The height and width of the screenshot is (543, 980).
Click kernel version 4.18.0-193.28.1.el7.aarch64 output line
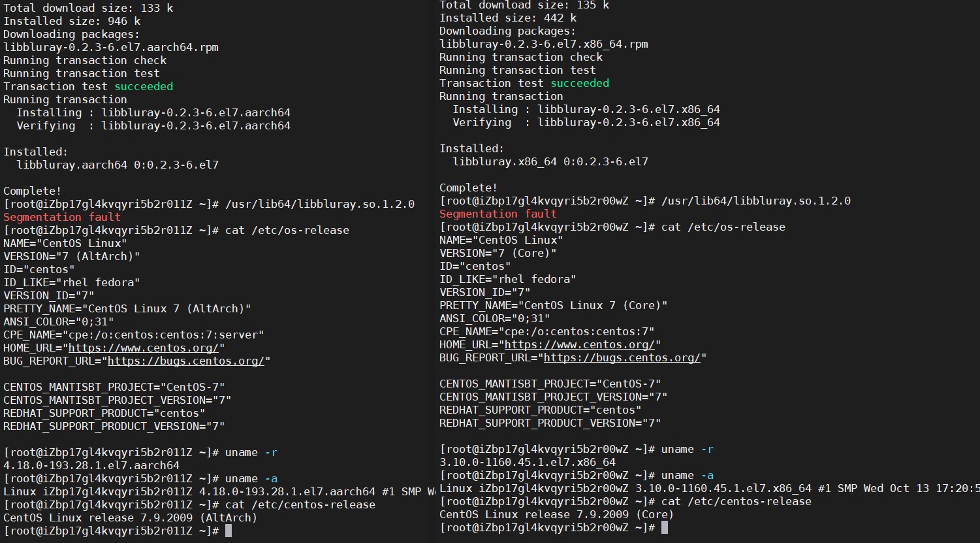(91, 465)
